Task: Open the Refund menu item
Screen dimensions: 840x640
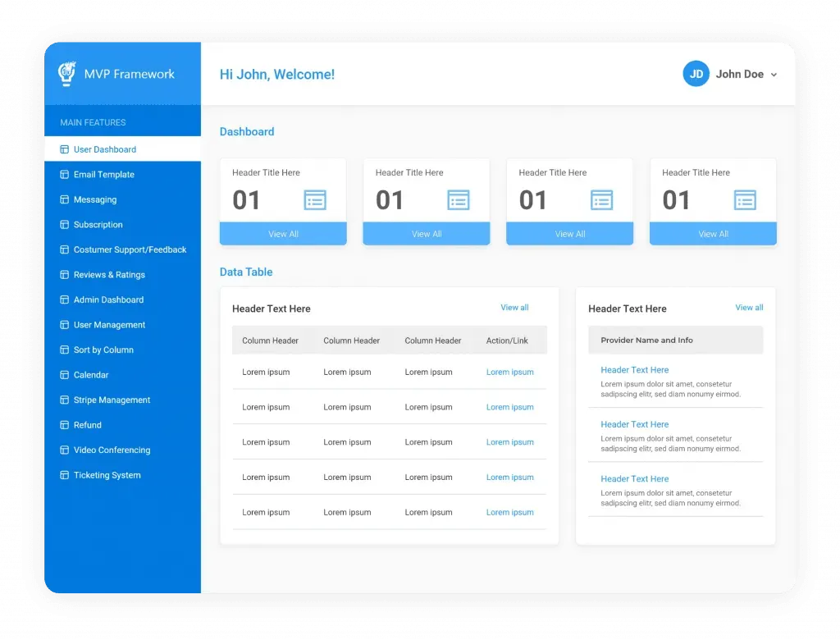Action: coord(123,425)
